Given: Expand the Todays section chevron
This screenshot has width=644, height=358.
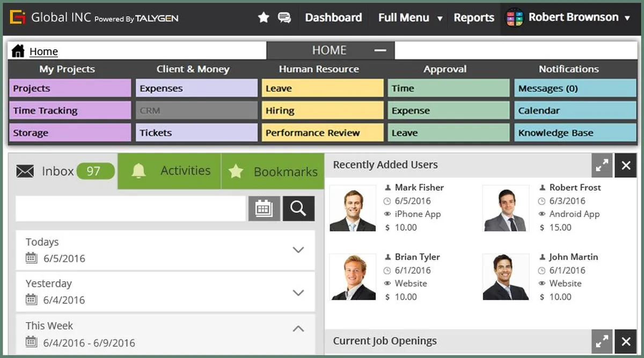Looking at the screenshot, I should pos(298,250).
